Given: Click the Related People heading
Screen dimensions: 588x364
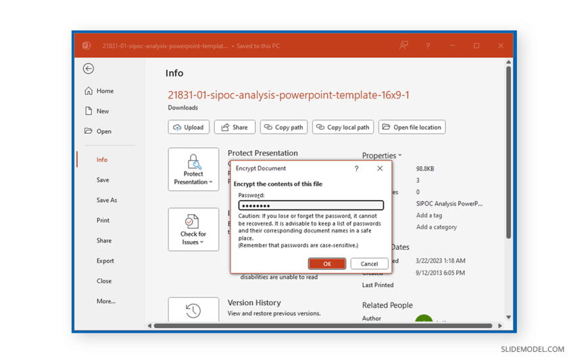Looking at the screenshot, I should coord(387,305).
